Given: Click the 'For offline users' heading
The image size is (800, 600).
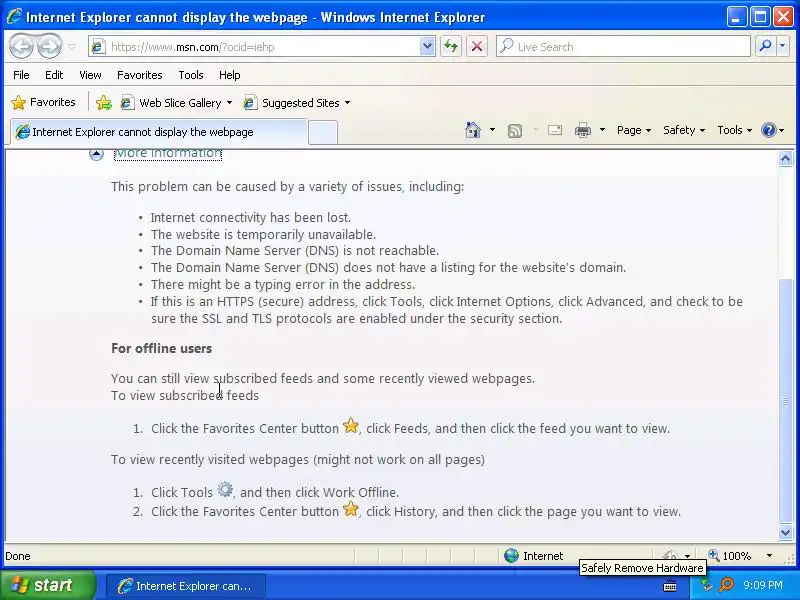Looking at the screenshot, I should (x=161, y=348).
